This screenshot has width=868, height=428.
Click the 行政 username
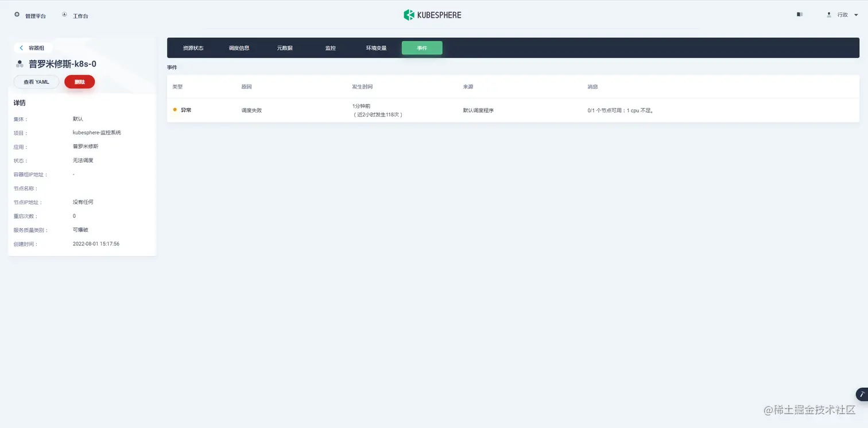pyautogui.click(x=842, y=15)
